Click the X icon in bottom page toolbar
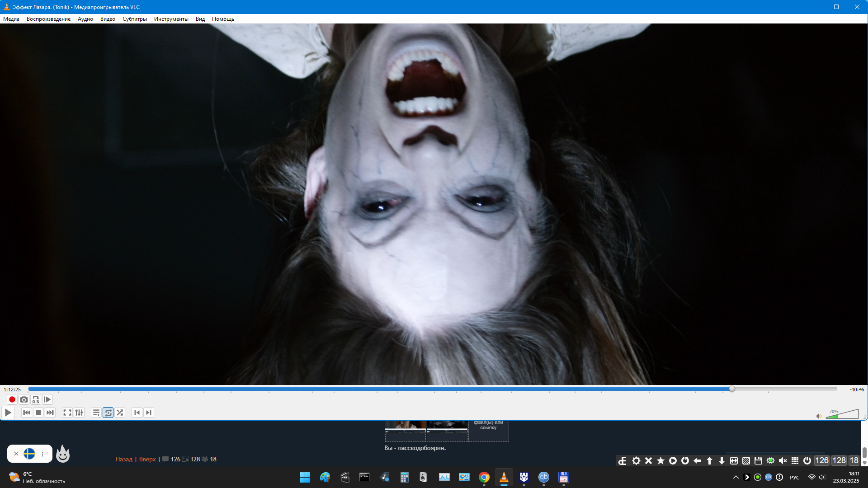Viewport: 868px width, 488px height. click(648, 460)
